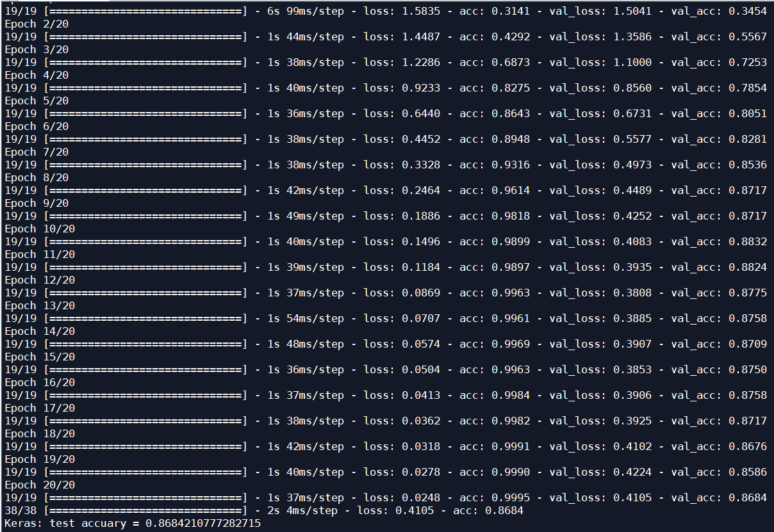Click the val_acc value 0.8676
The image size is (774, 532).
click(748, 446)
